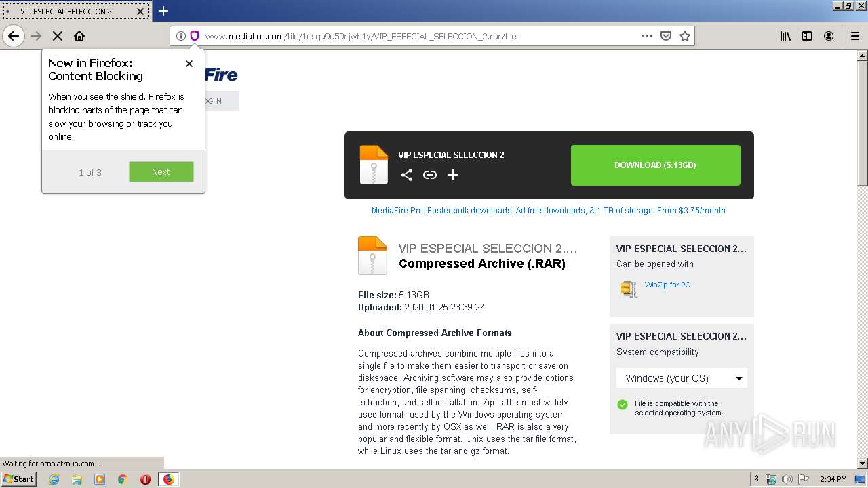Click the content blocking shield icon
Screen dimensions: 868x488
(195, 36)
